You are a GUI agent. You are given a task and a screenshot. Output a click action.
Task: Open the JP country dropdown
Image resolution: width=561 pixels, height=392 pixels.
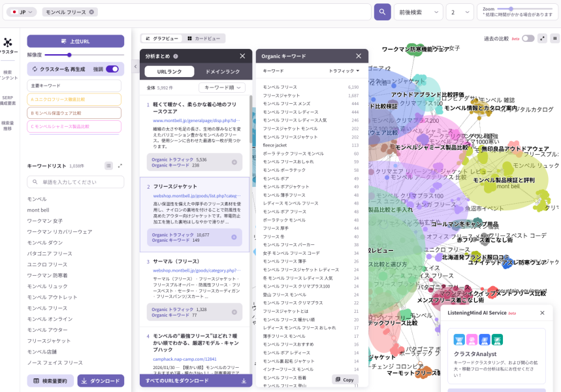point(22,12)
